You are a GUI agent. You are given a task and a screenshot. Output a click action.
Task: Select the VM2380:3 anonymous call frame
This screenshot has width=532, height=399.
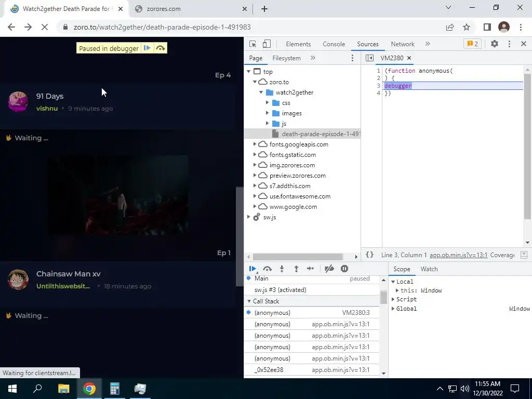point(312,312)
